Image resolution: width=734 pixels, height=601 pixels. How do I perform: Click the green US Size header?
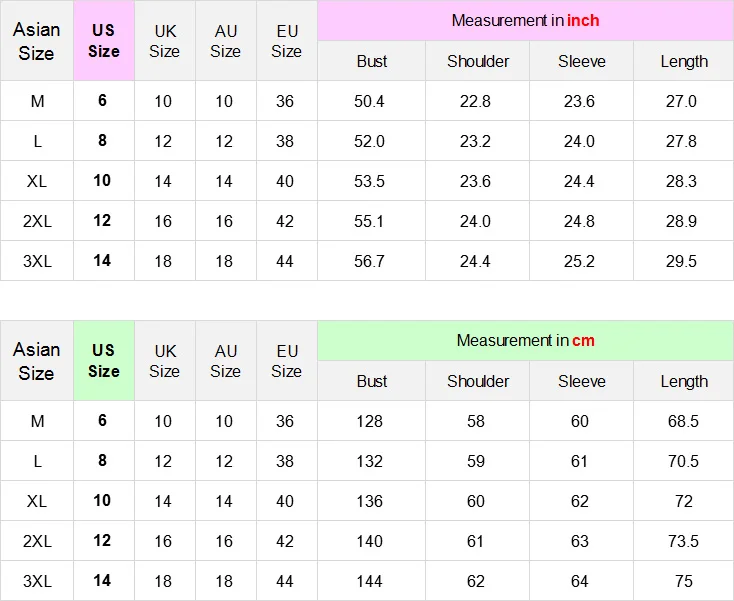(x=104, y=361)
